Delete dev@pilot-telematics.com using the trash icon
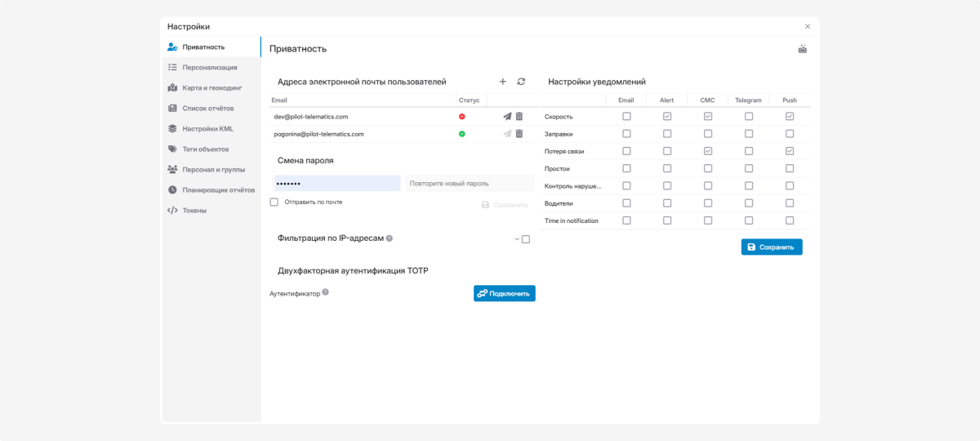 (519, 117)
